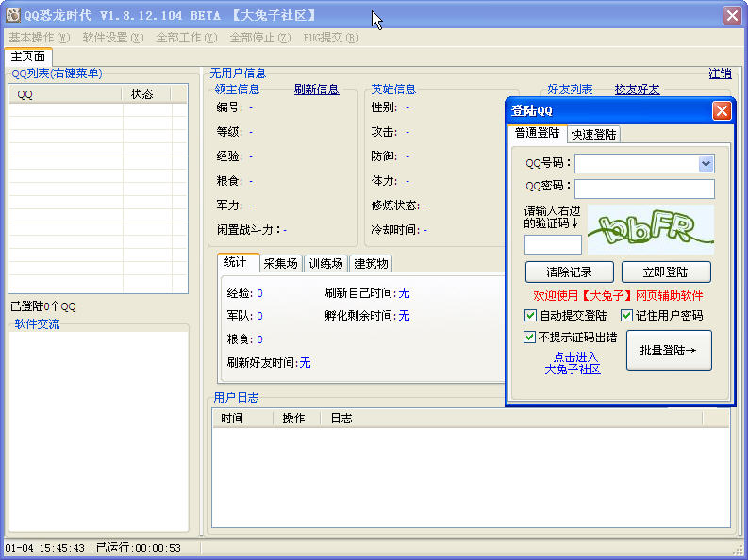Select the 主页面 tab
The height and width of the screenshot is (560, 748).
tap(28, 57)
